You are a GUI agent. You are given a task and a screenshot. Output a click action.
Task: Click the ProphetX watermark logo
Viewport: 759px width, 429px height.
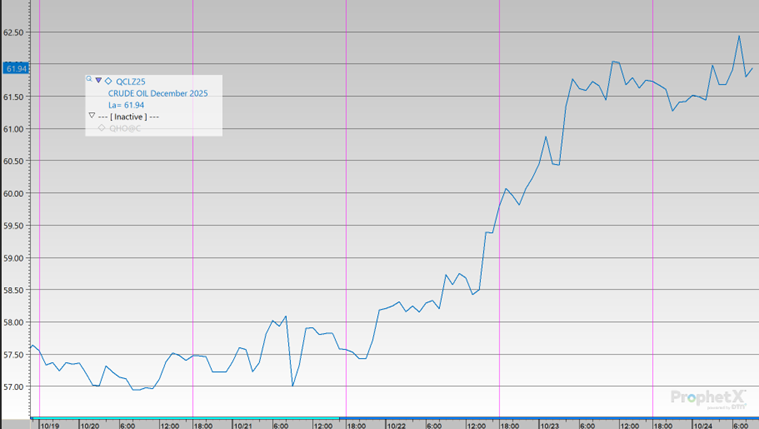coord(708,397)
